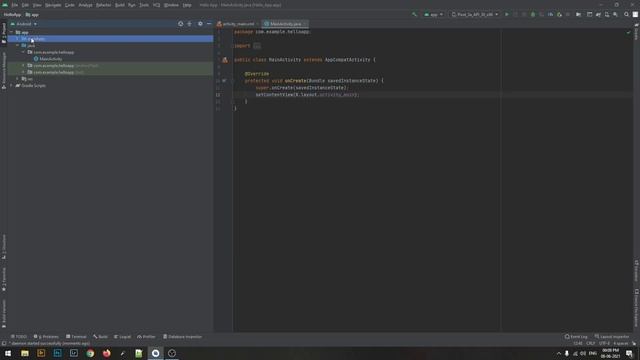Hide the Project panel with minus icon

pyautogui.click(x=209, y=24)
